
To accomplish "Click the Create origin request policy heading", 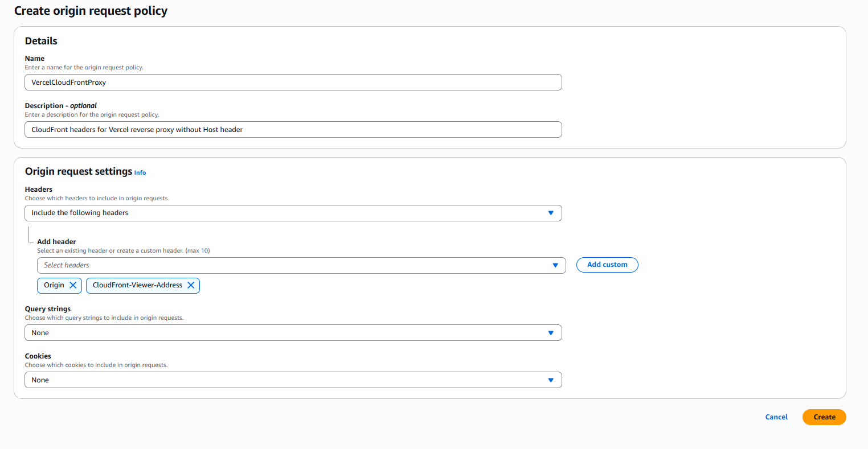I will click(91, 10).
